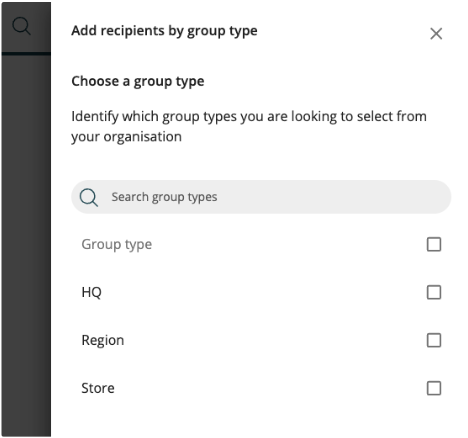
Task: Tick the Group type select-all checkbox
Action: click(x=434, y=244)
